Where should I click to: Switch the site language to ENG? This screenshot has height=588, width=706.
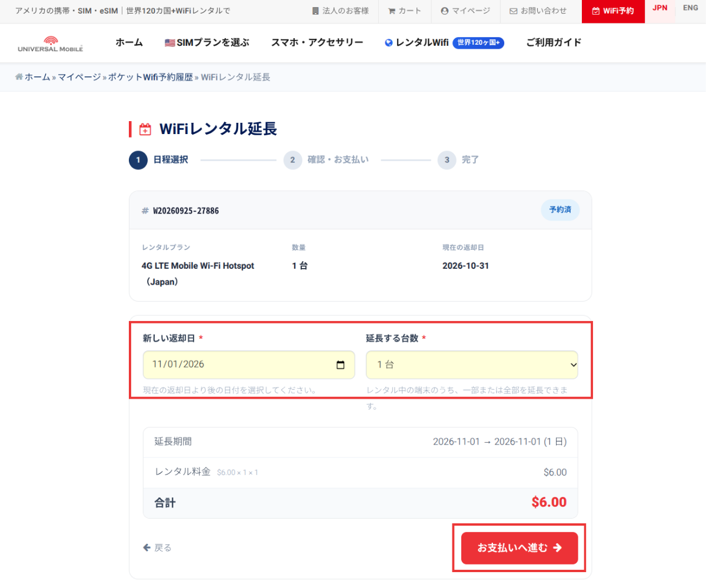tap(691, 8)
